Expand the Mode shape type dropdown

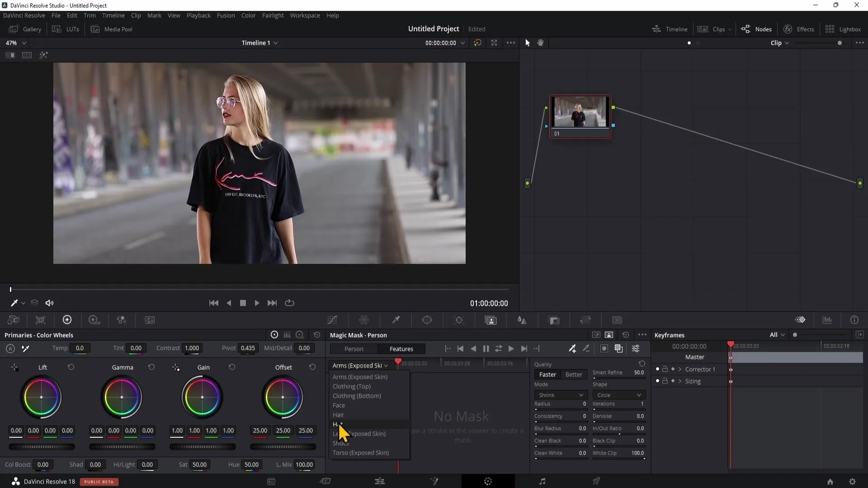618,395
